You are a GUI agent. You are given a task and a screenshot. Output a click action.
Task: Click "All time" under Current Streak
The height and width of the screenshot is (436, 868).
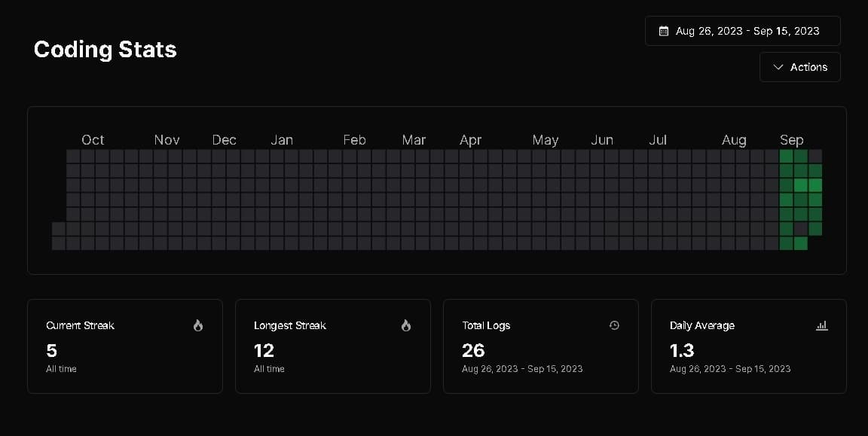pos(61,369)
